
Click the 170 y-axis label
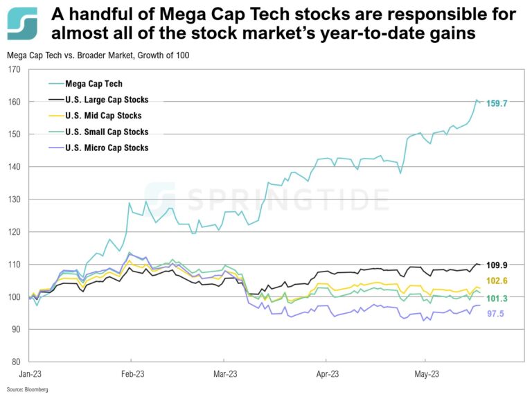[x=14, y=69]
